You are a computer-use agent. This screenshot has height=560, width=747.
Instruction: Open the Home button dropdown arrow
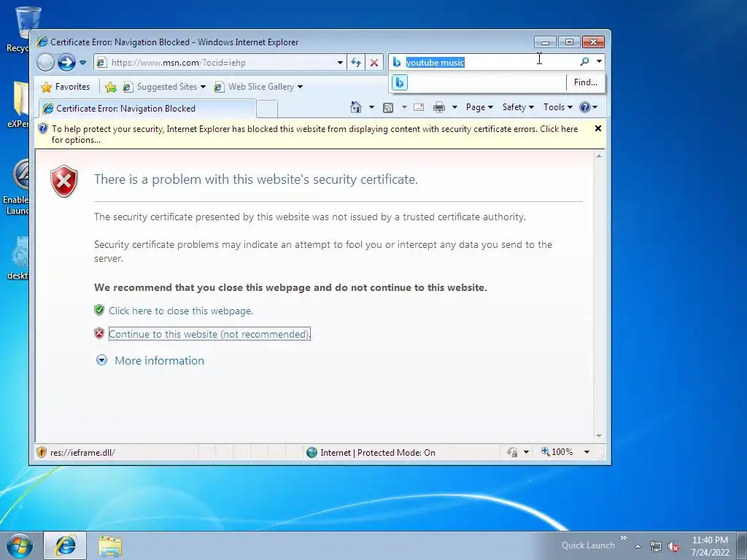click(371, 107)
